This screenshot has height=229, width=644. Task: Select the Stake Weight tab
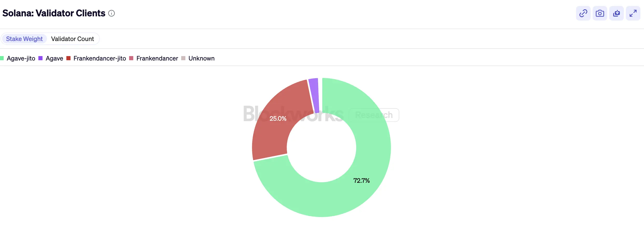pyautogui.click(x=24, y=39)
